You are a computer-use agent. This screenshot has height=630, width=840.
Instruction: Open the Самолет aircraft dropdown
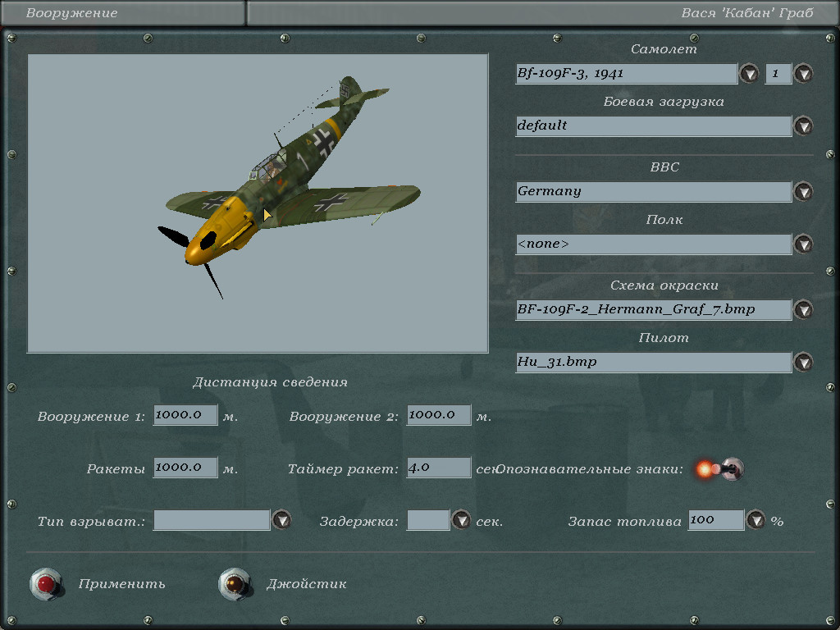point(749,74)
